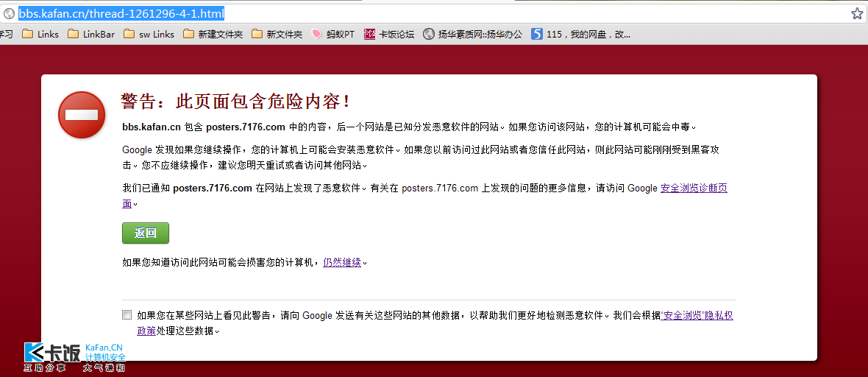Open the 蚂蚁PT bookmark

tap(332, 35)
